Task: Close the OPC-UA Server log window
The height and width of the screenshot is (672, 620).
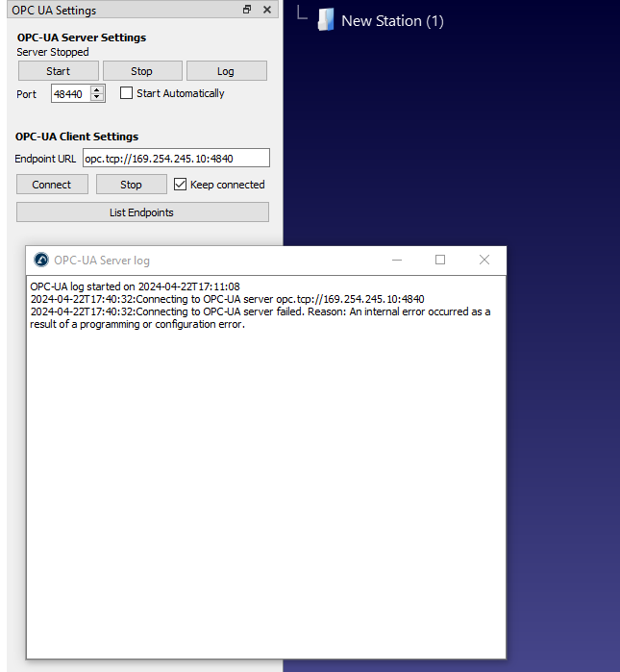Action: coord(484,260)
